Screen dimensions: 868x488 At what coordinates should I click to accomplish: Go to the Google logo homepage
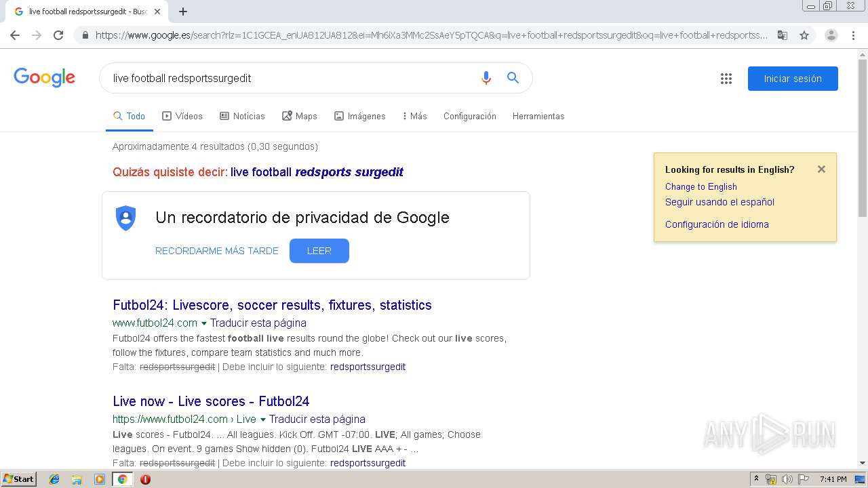click(44, 77)
